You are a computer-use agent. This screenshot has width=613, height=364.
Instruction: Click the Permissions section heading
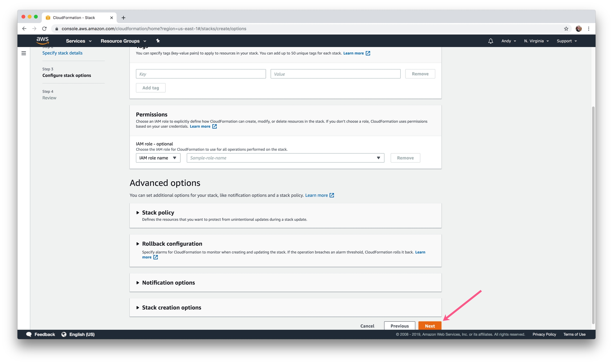pos(152,114)
